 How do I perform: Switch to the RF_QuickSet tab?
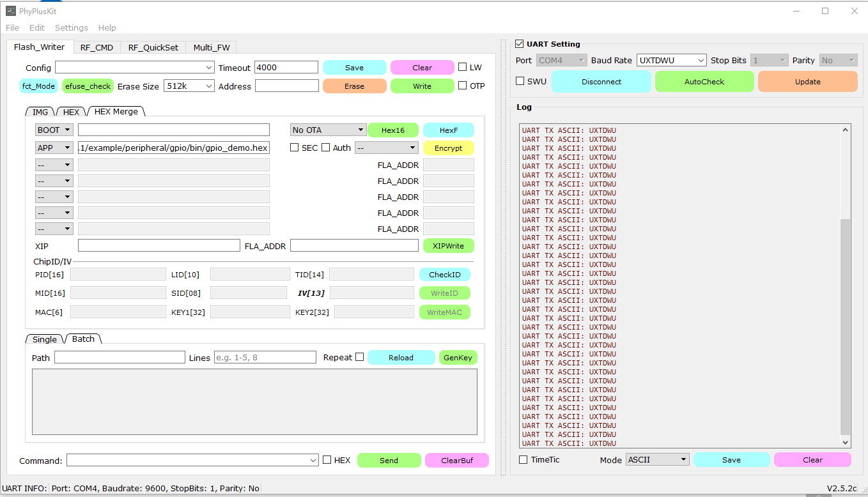point(153,47)
